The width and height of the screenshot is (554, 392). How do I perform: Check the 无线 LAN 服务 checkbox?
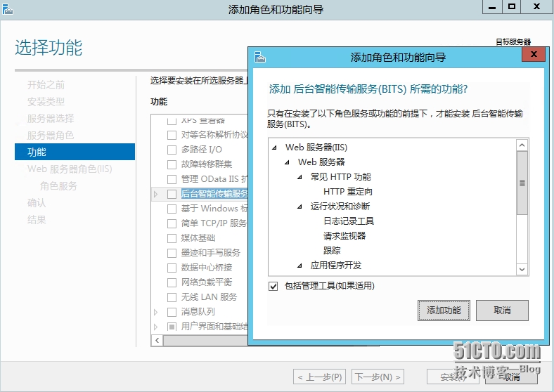172,297
